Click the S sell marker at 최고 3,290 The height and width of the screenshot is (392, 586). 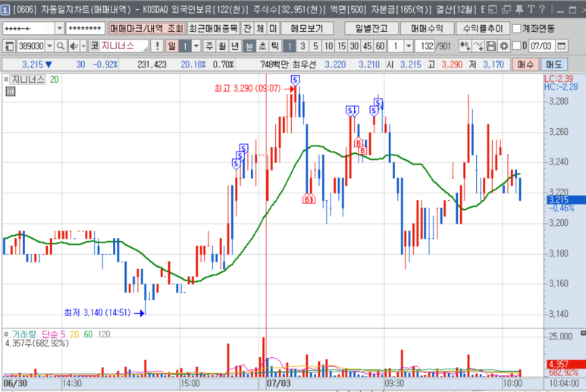pos(295,80)
